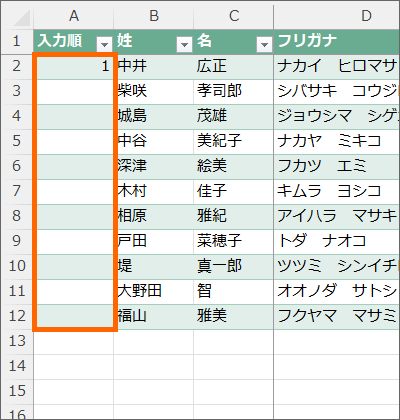Select row 2 header

click(x=17, y=66)
